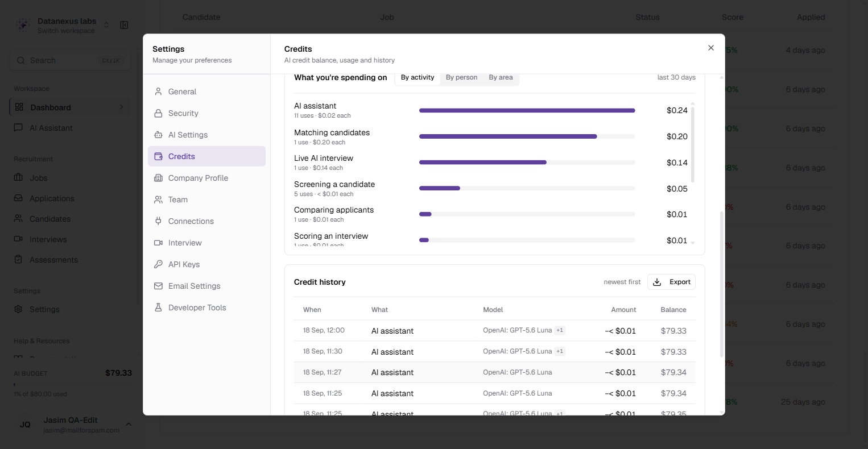Select the 18 Sep, 12:00 history row
Image resolution: width=868 pixels, height=449 pixels.
coord(494,331)
